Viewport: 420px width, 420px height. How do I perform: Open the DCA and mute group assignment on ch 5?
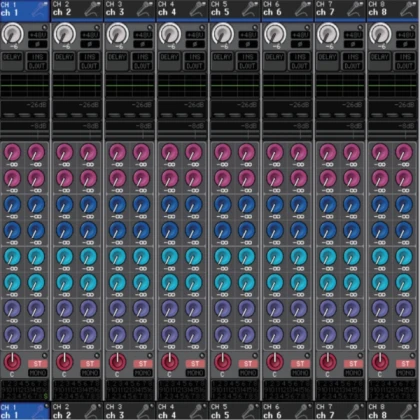coord(235,390)
